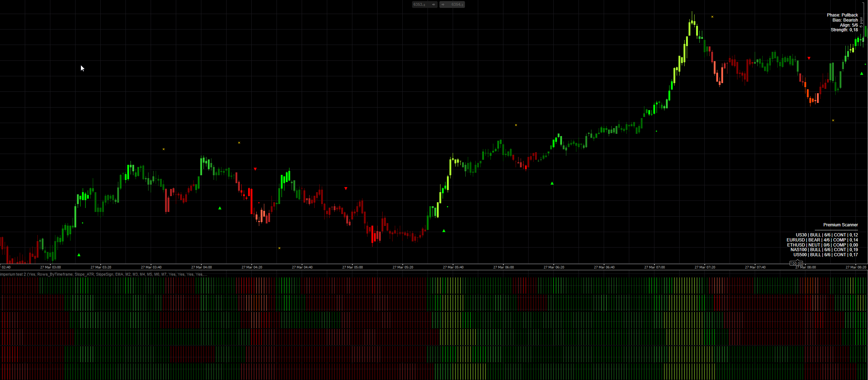Click the red down arrow near 05:00
This screenshot has width=868, height=380.
click(346, 189)
